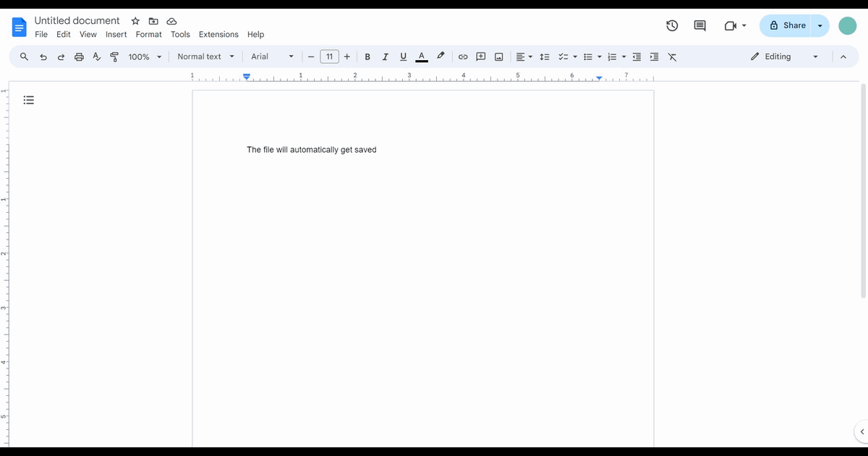Add a comment from the toolbar
The image size is (868, 456).
coord(480,56)
